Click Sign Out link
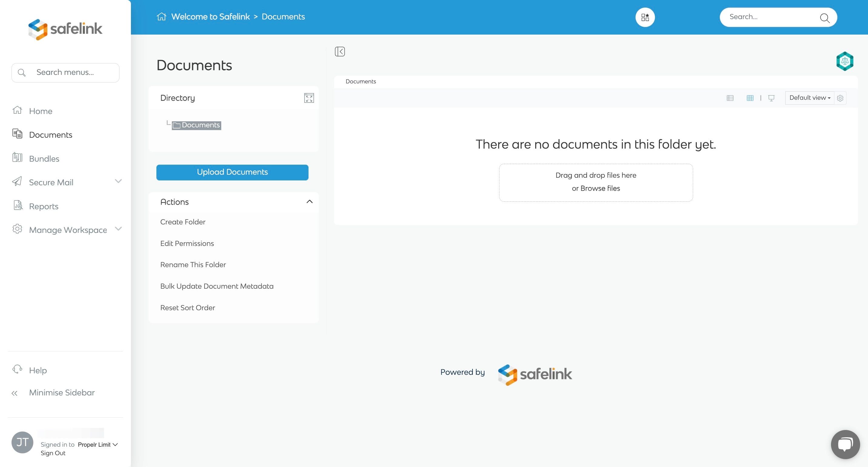 click(x=53, y=453)
